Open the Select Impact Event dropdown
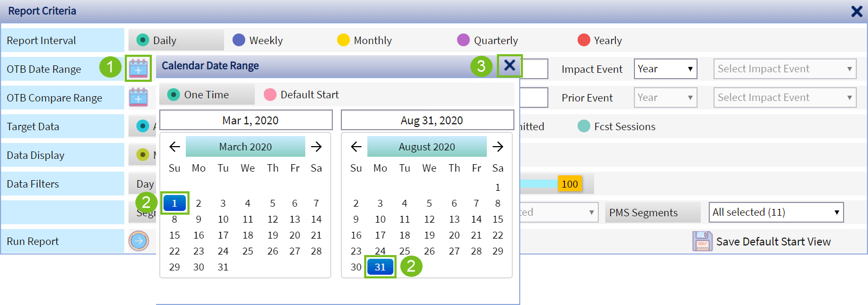 click(x=785, y=69)
